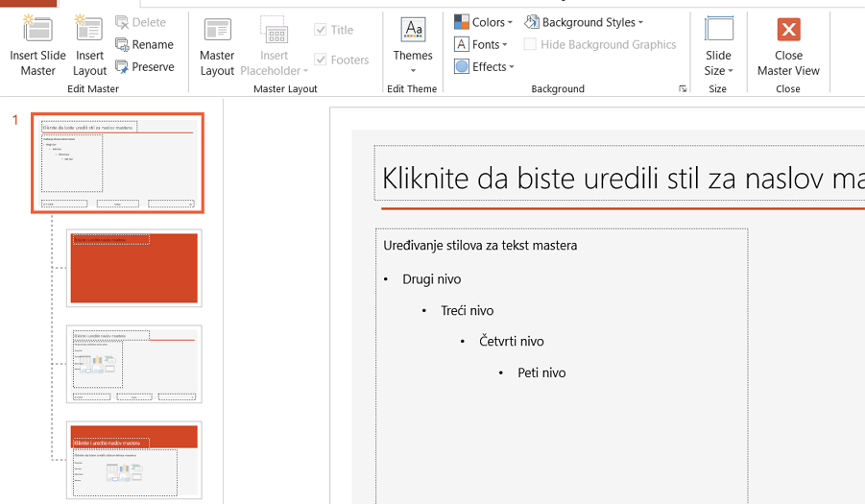Click 'Uređivanje stilova za tekst mastera' line

480,246
